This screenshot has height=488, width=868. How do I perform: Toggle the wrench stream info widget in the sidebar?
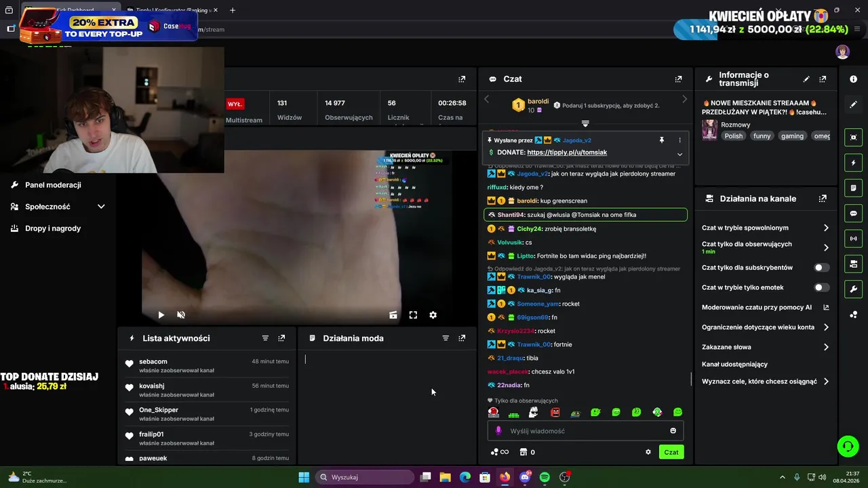(x=853, y=289)
